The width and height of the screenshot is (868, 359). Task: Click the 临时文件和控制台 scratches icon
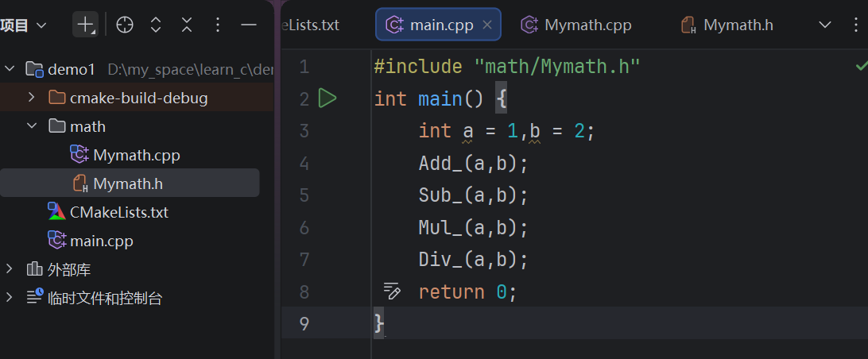pyautogui.click(x=34, y=298)
